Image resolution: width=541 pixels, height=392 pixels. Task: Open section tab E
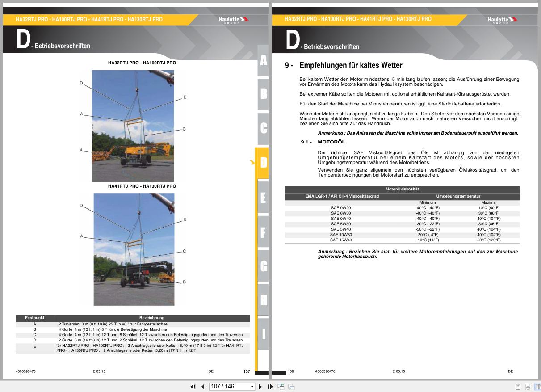[263, 197]
